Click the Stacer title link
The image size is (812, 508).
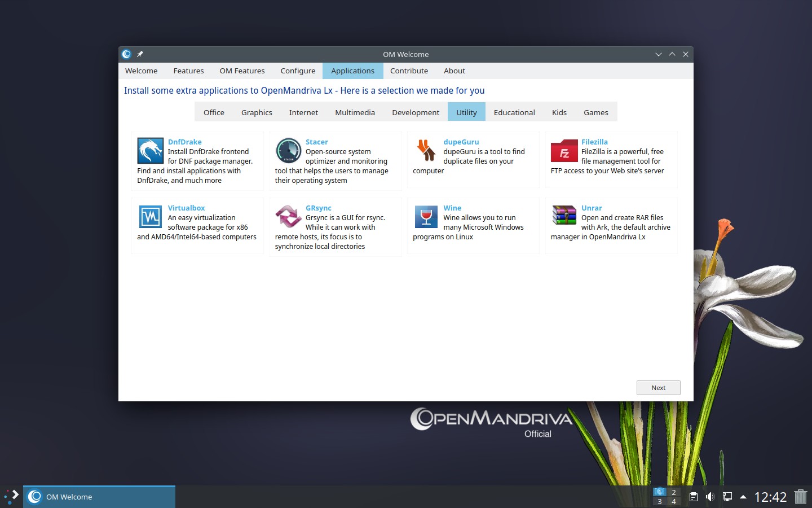(316, 142)
